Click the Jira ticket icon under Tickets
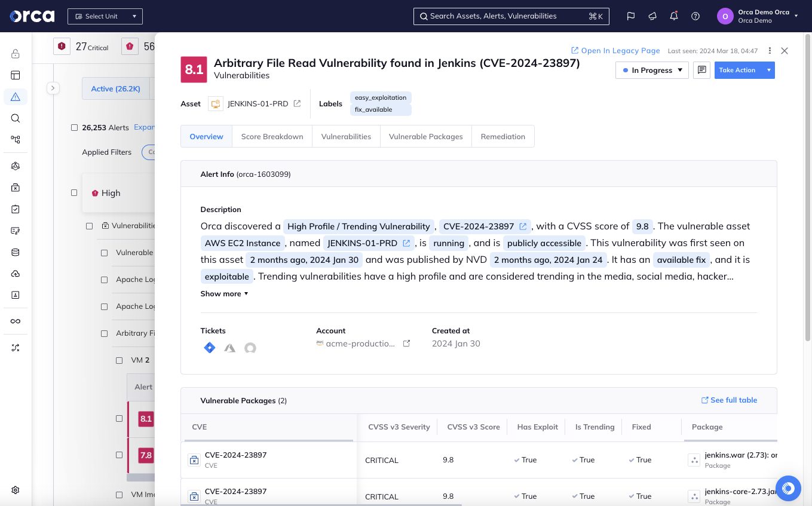This screenshot has width=812, height=506. pyautogui.click(x=209, y=347)
